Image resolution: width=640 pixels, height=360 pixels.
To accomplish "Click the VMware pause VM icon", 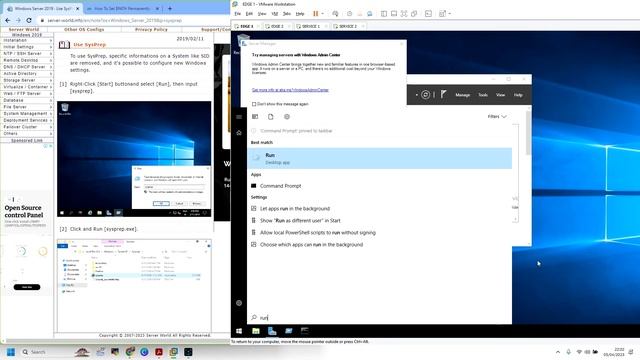I will pos(316,13).
